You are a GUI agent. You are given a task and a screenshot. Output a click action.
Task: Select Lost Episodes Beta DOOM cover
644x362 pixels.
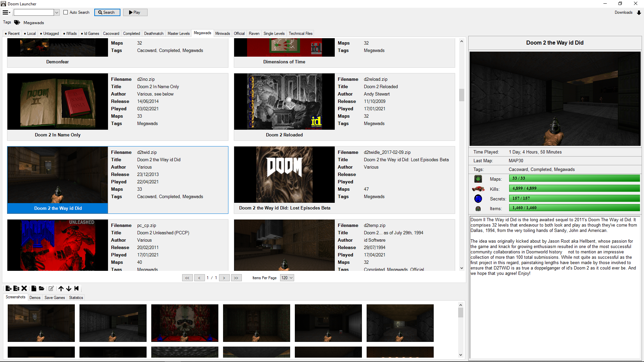(284, 175)
